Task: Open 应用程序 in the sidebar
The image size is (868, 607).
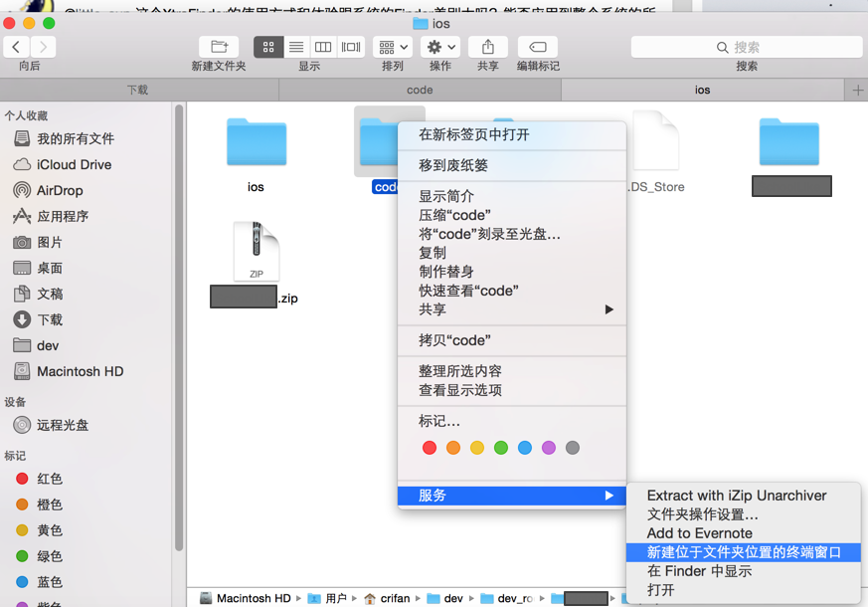Action: tap(63, 216)
